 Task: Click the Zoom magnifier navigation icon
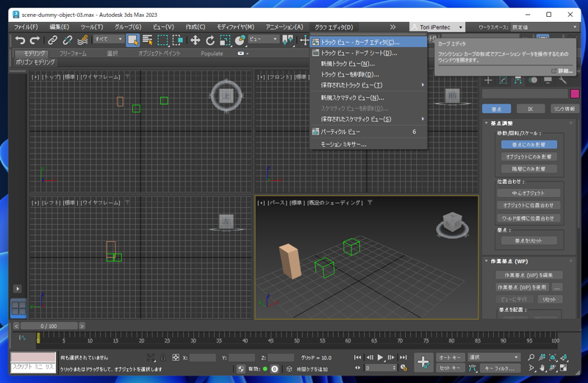tap(531, 357)
